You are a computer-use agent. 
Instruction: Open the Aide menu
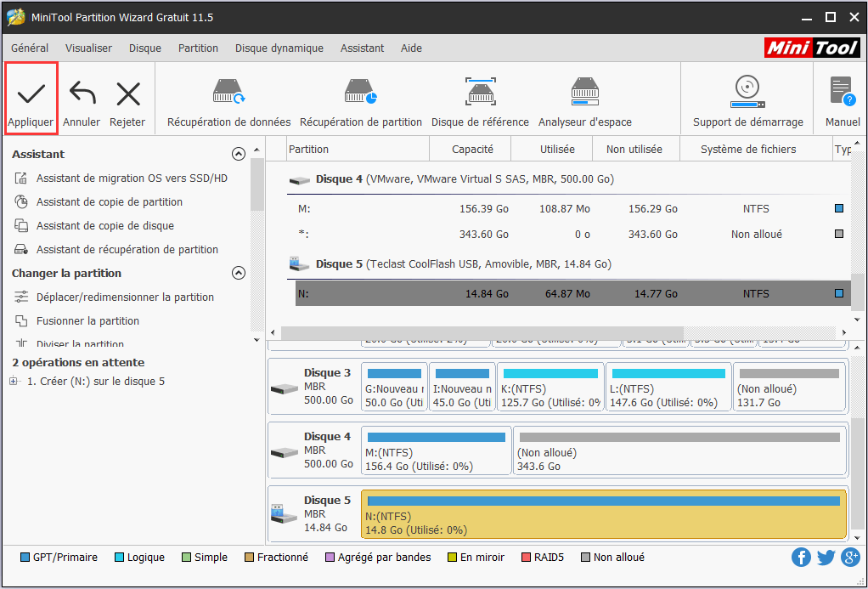(411, 48)
